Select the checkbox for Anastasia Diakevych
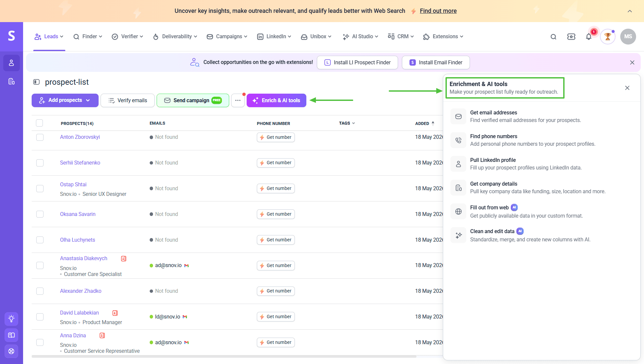 pos(40,265)
